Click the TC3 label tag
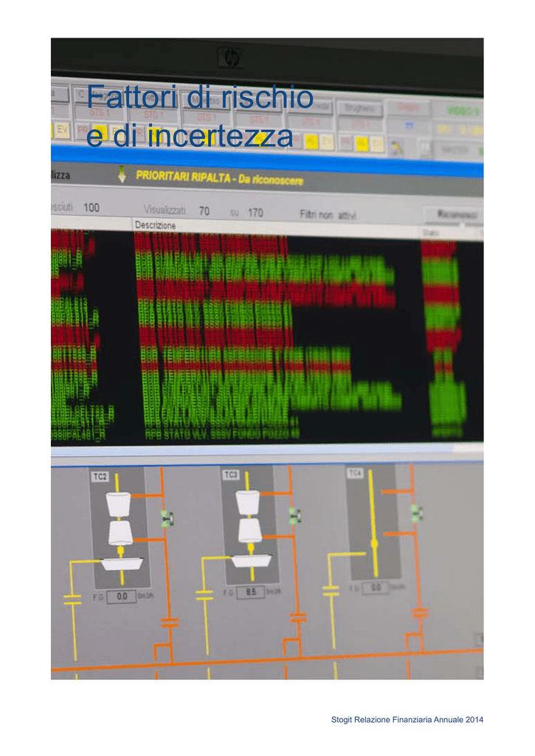This screenshot has width=535, height=756. (230, 475)
